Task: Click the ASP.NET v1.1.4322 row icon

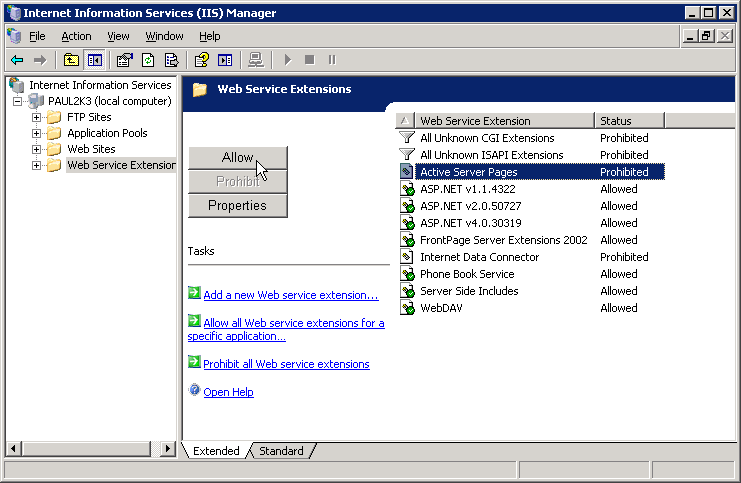Action: (x=407, y=189)
